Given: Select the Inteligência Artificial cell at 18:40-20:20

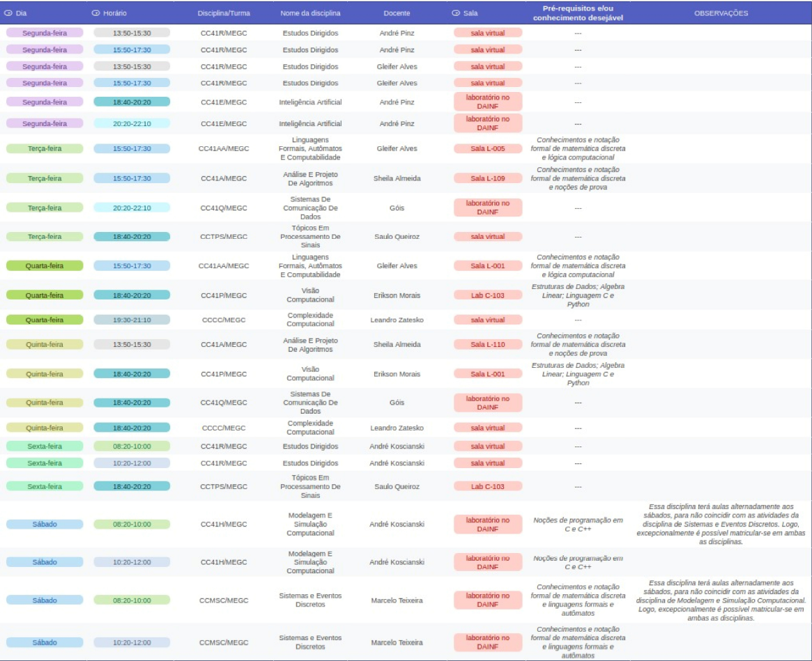Looking at the screenshot, I should pos(310,102).
